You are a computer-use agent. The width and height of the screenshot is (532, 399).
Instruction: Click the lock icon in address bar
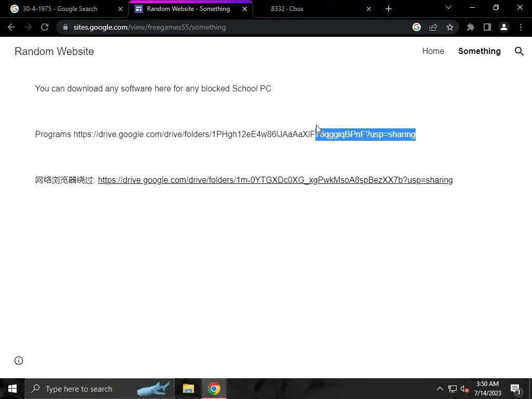[65, 27]
